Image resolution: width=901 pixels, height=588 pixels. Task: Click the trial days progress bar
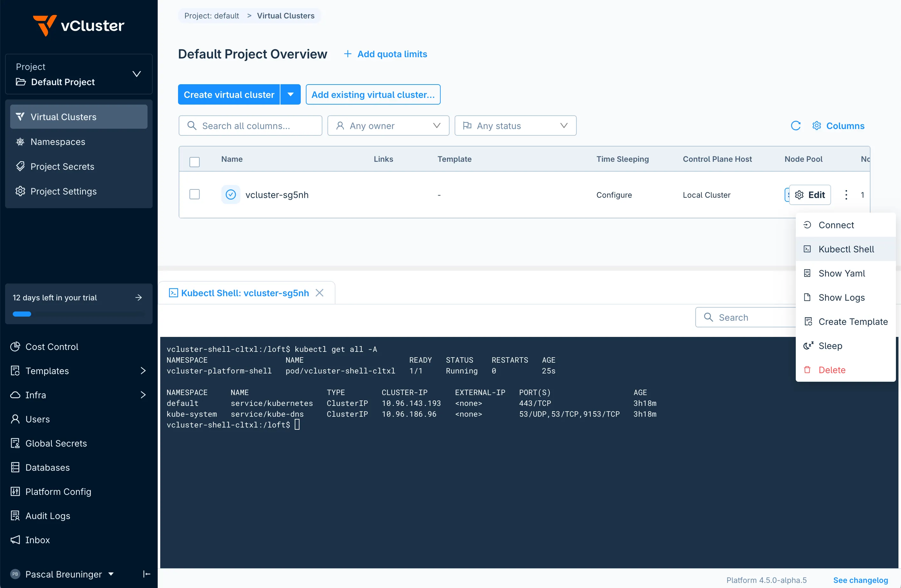(78, 314)
